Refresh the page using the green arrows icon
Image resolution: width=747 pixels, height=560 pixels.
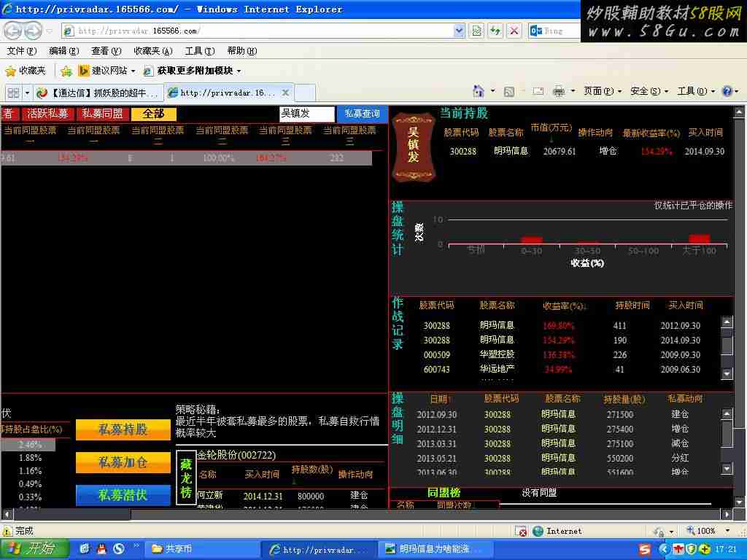click(495, 31)
